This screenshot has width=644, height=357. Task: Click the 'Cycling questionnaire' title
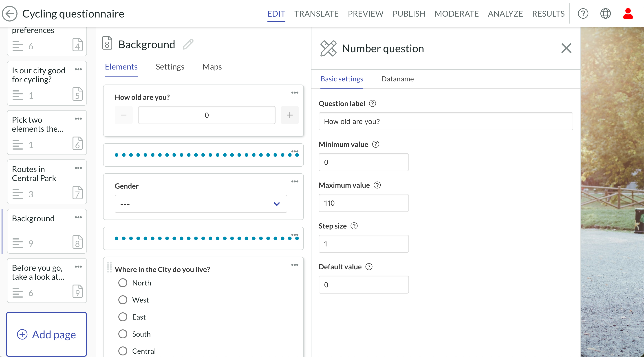(x=73, y=13)
